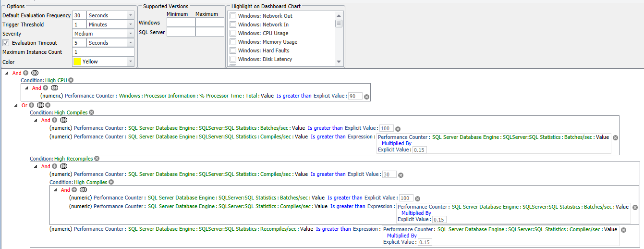
Task: Click 'High CPU' condition name
Action: pos(56,80)
